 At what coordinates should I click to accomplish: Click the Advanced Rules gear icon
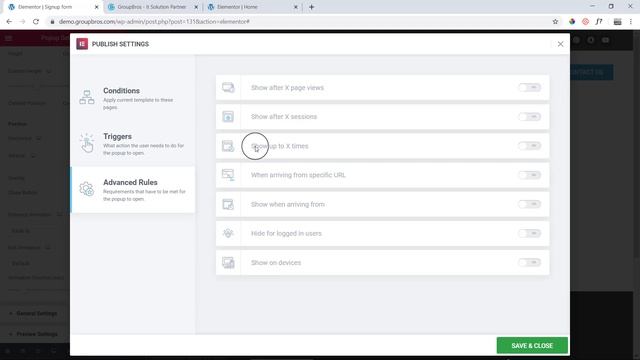pos(87,189)
